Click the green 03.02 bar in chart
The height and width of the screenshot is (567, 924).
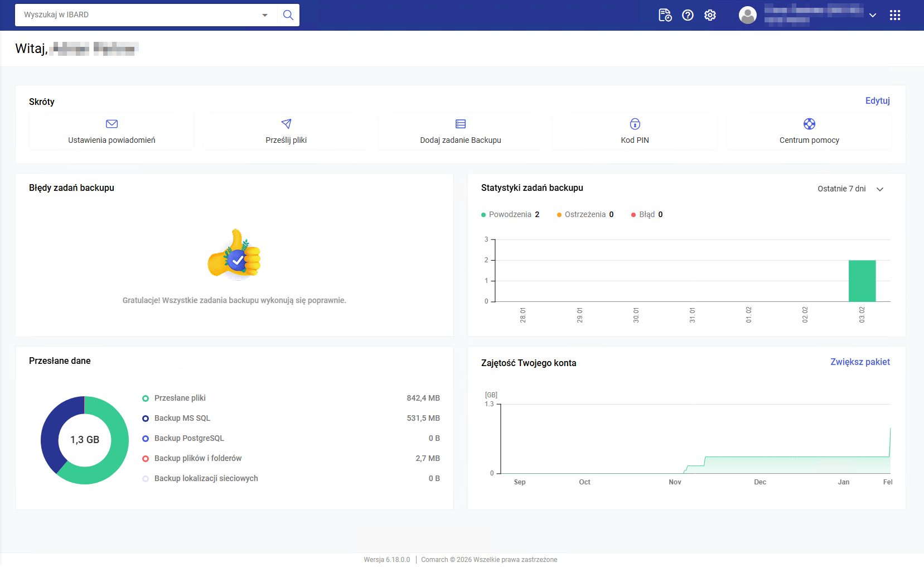coord(862,281)
